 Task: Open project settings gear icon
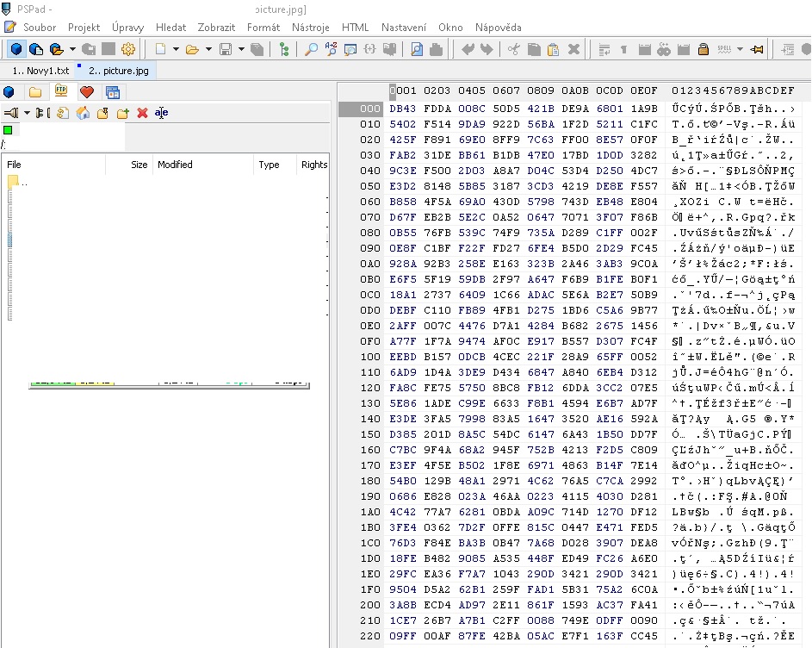click(128, 49)
